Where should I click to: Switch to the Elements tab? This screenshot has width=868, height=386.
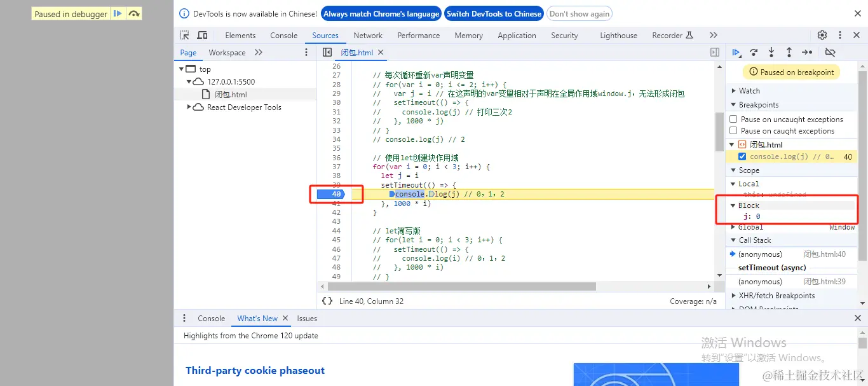(x=240, y=36)
